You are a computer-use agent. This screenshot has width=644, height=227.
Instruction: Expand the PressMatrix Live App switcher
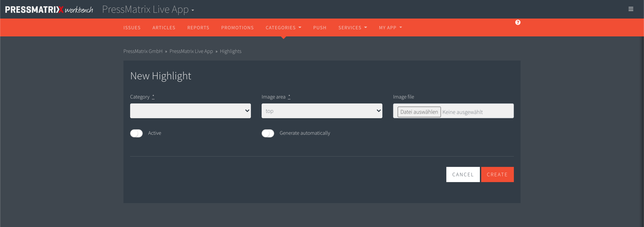click(148, 9)
